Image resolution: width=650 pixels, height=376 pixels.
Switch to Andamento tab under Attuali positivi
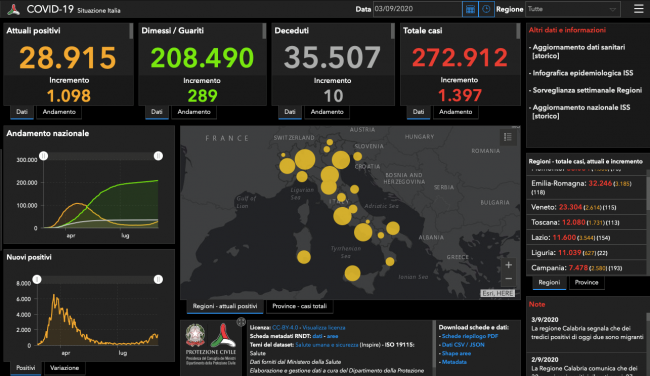click(x=59, y=112)
